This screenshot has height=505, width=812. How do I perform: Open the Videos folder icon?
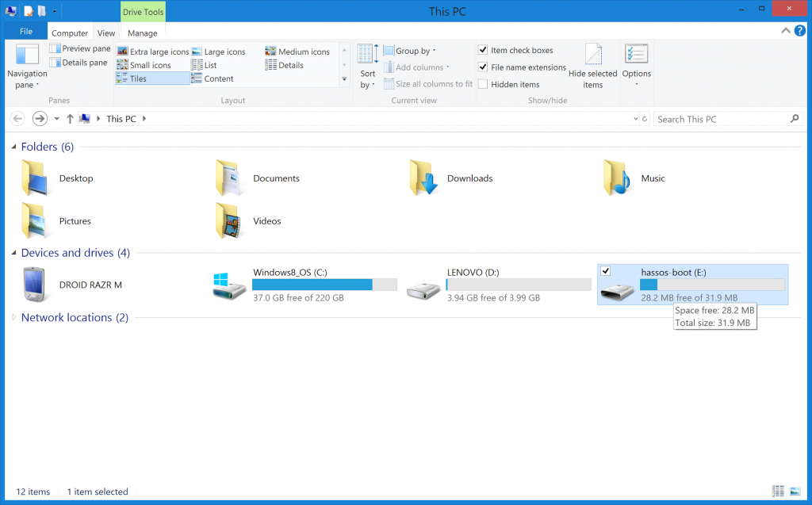click(x=229, y=221)
